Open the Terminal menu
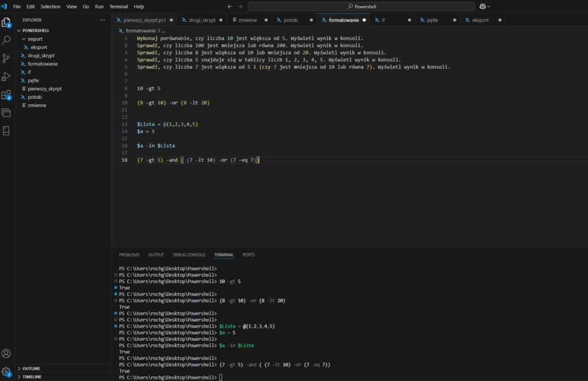This screenshot has width=588, height=381. pos(118,6)
